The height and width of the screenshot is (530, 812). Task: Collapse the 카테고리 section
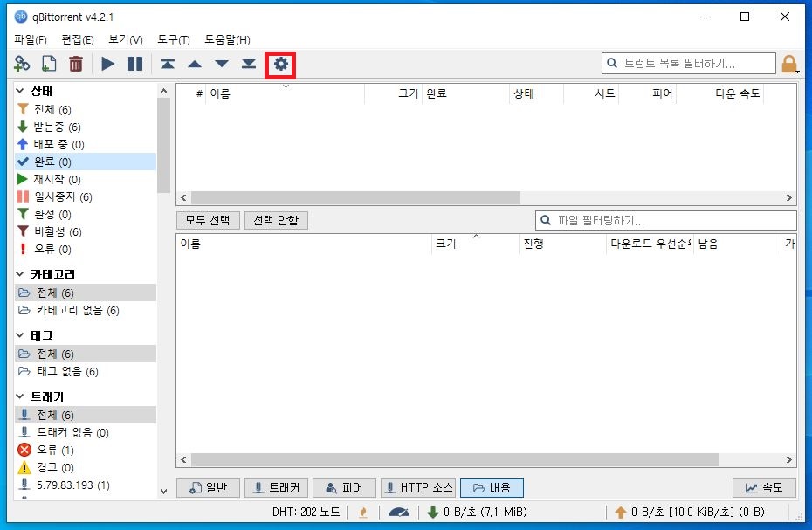(20, 274)
